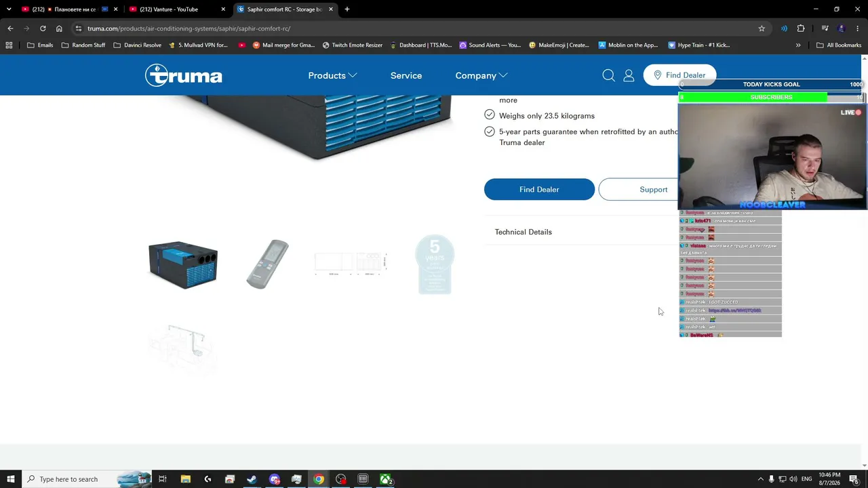Screen dimensions: 868x488
Task: Close the Vanture - YouTube tab
Action: point(223,9)
